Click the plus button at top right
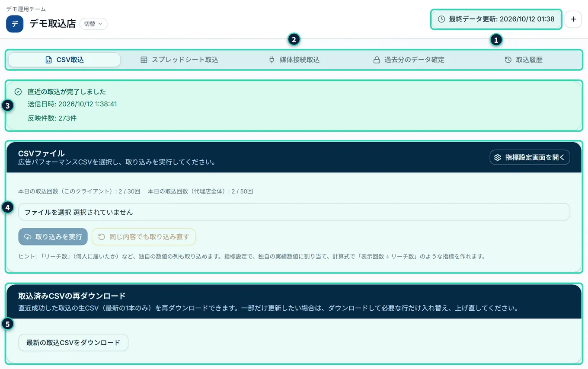This screenshot has width=588, height=369. 573,19
